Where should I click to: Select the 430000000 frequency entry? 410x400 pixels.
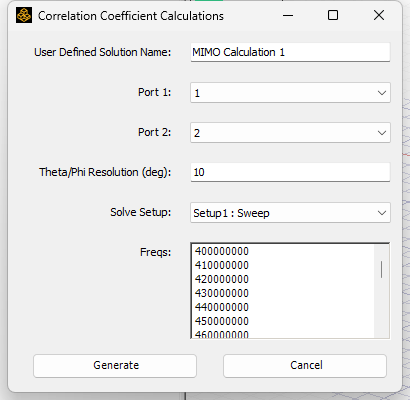[x=222, y=293]
